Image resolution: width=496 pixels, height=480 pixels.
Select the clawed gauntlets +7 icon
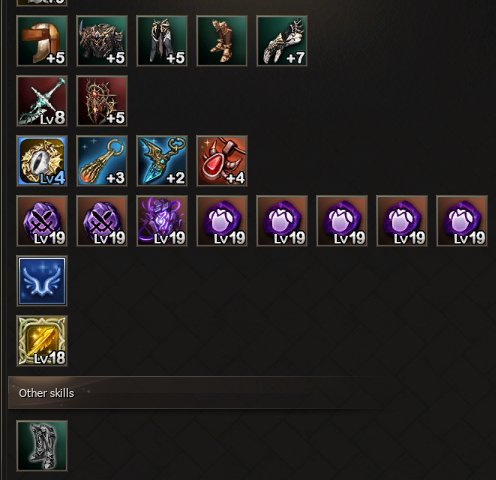tap(282, 41)
